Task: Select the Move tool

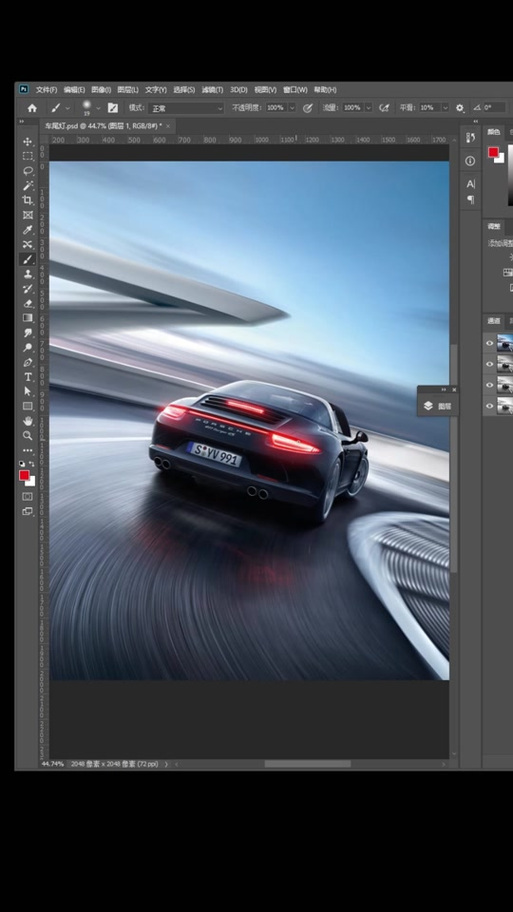Action: coord(27,141)
